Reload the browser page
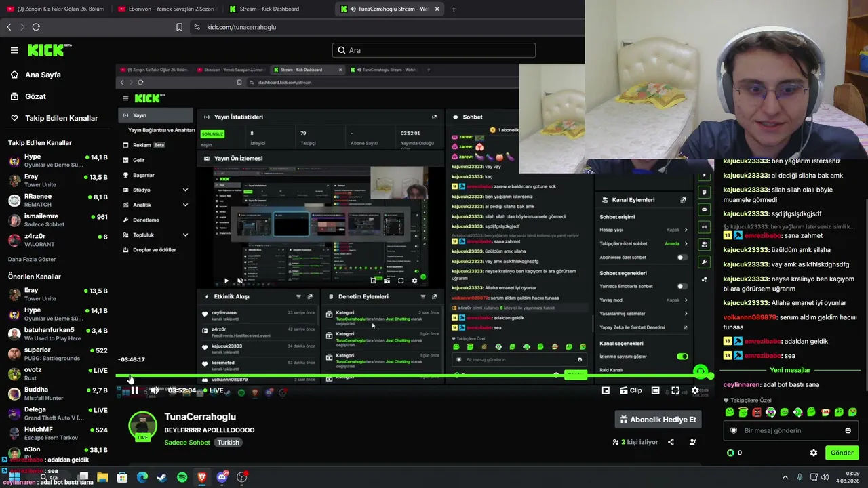Screen dimensions: 868x488 tap(36, 27)
